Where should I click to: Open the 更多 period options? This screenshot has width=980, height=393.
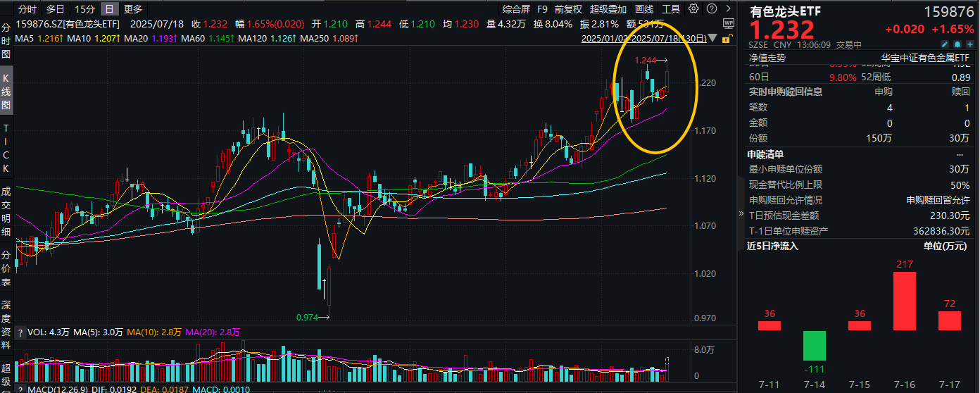pos(132,9)
